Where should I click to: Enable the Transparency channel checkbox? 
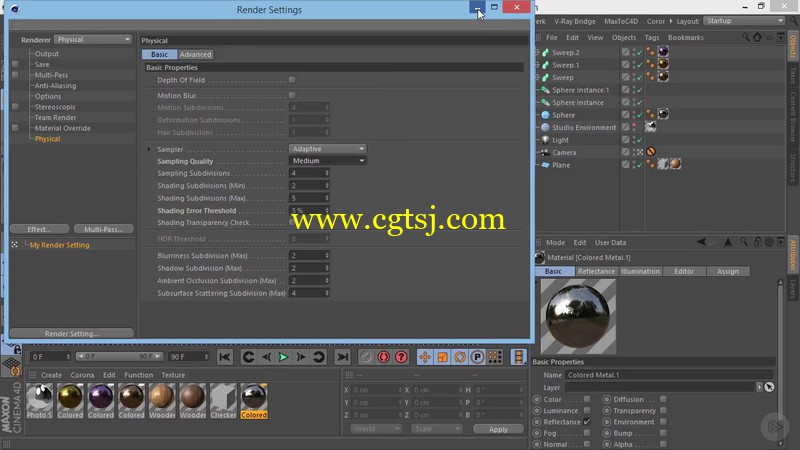663,410
